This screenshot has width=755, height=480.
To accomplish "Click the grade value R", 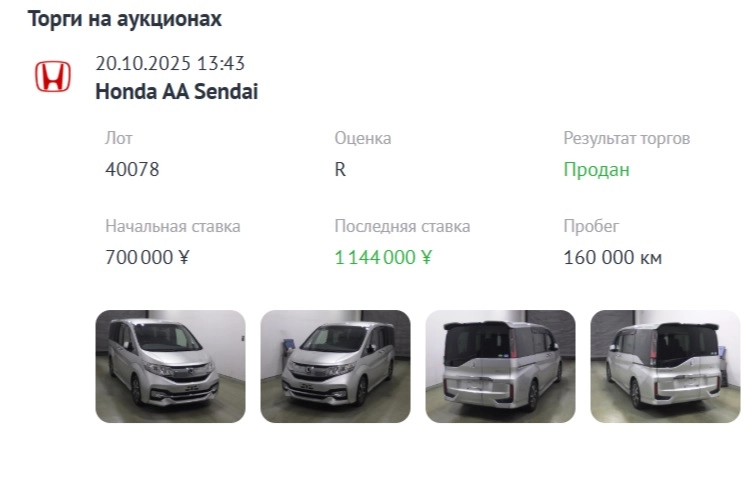I will pos(340,169).
